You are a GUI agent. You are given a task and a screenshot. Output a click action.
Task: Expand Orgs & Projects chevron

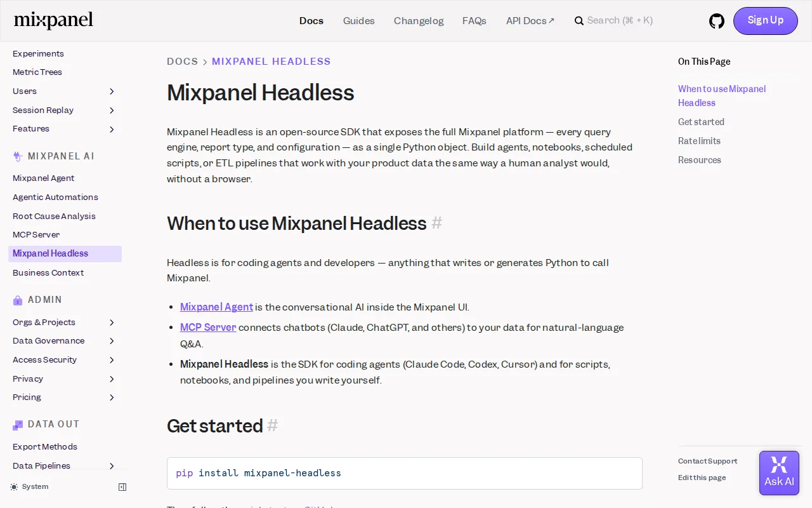pyautogui.click(x=112, y=323)
